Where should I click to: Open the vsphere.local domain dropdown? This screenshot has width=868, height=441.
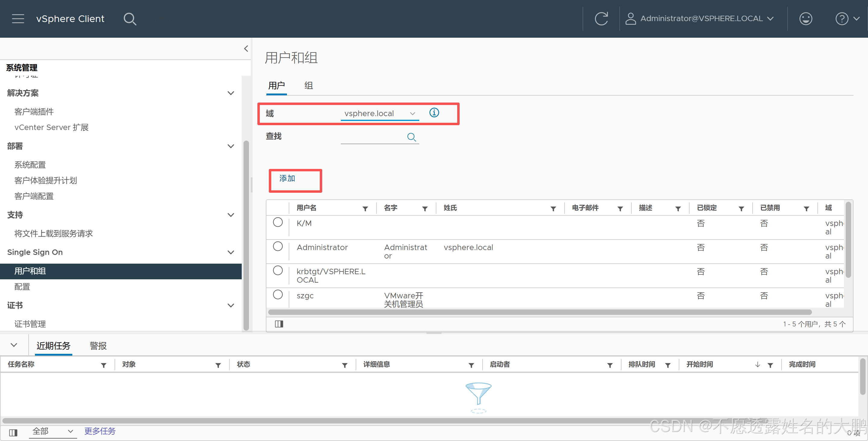pyautogui.click(x=379, y=114)
